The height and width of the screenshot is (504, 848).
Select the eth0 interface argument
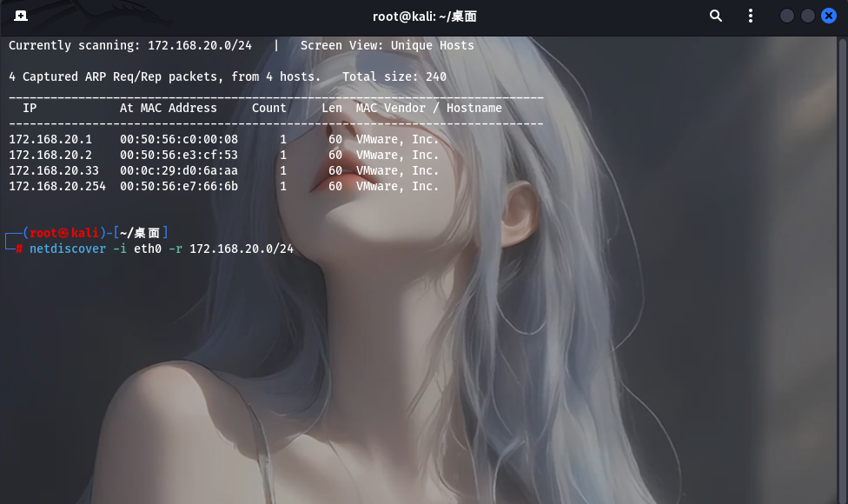click(147, 249)
